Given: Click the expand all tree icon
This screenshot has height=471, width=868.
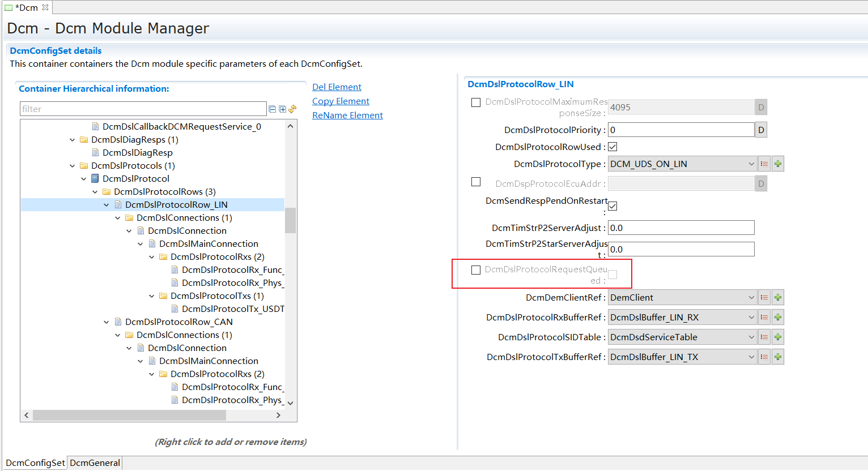Looking at the screenshot, I should pos(282,109).
